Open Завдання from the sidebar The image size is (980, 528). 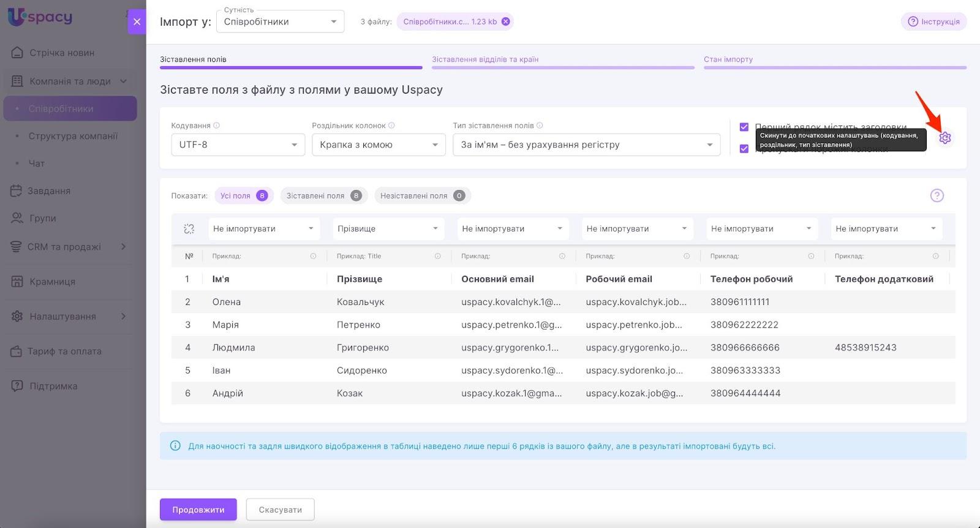coord(49,190)
